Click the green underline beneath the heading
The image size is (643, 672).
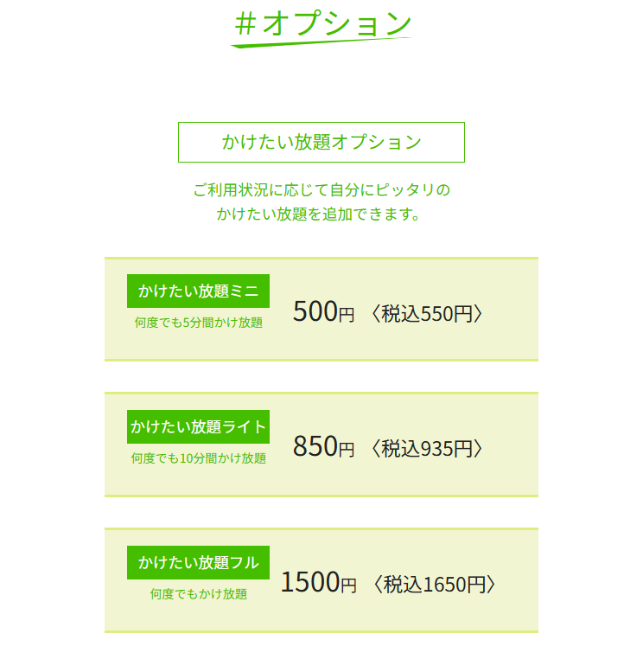pyautogui.click(x=321, y=43)
